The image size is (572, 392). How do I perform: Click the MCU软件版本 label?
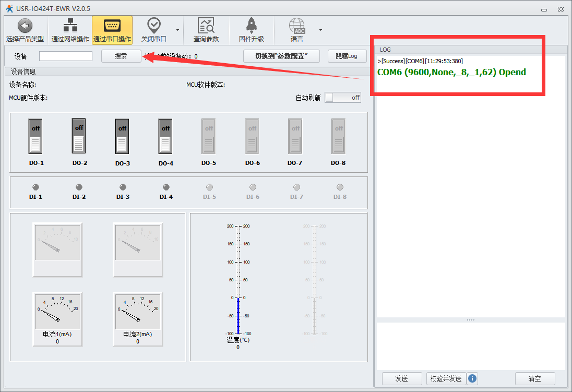click(x=206, y=85)
